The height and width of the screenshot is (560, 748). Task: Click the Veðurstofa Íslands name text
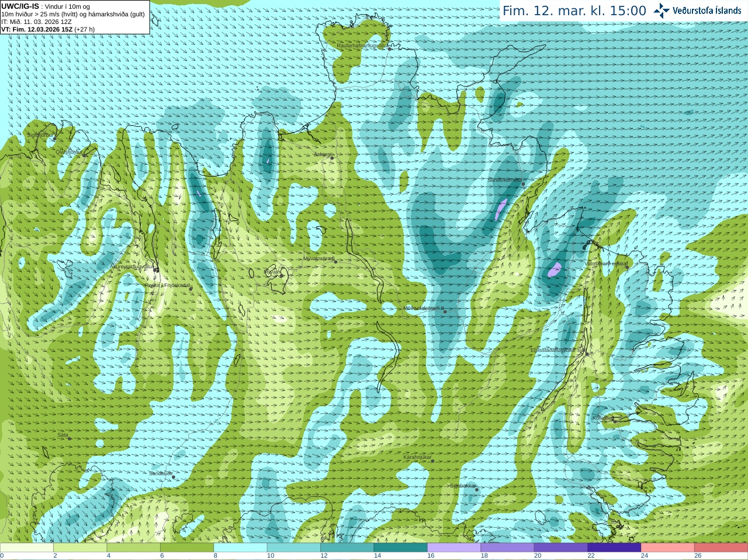(707, 11)
